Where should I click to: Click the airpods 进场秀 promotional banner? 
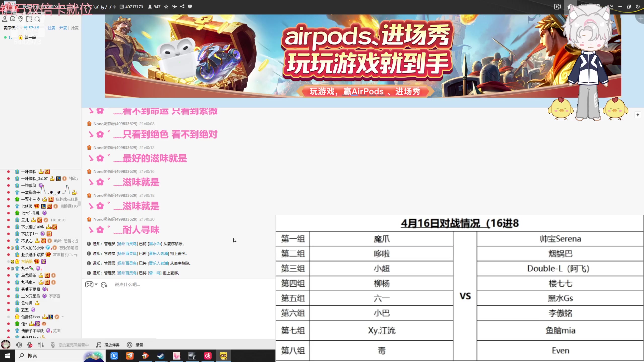(x=363, y=56)
